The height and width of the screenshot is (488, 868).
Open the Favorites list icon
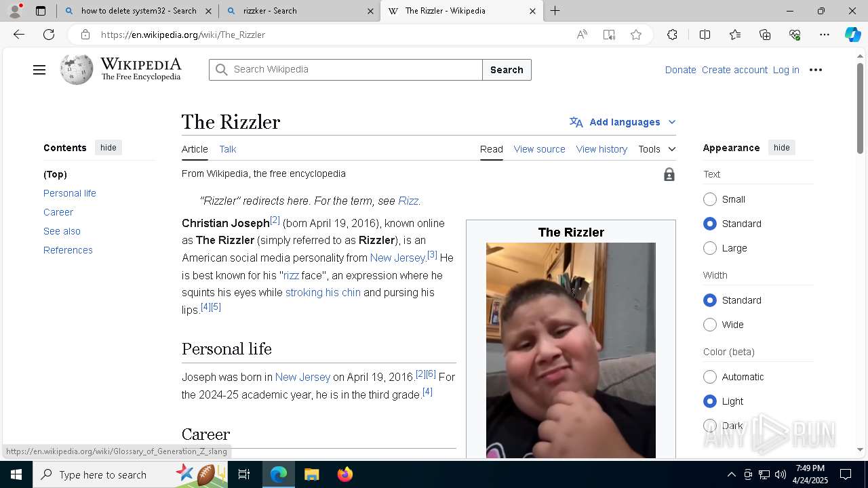pos(735,35)
